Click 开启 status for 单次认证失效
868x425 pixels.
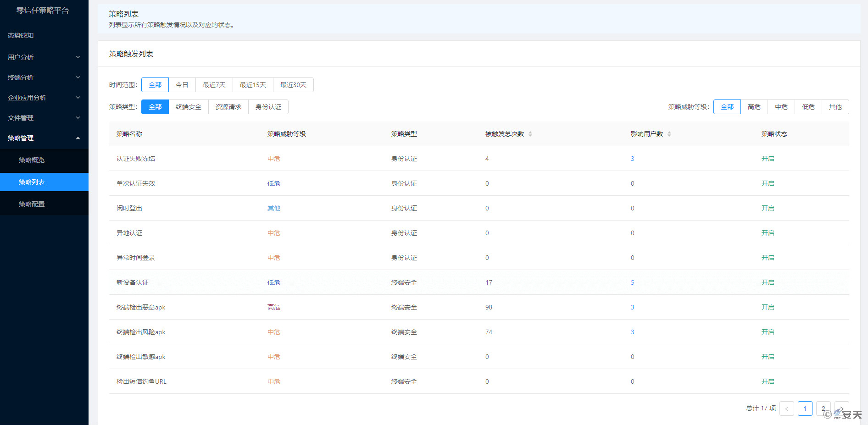tap(768, 183)
